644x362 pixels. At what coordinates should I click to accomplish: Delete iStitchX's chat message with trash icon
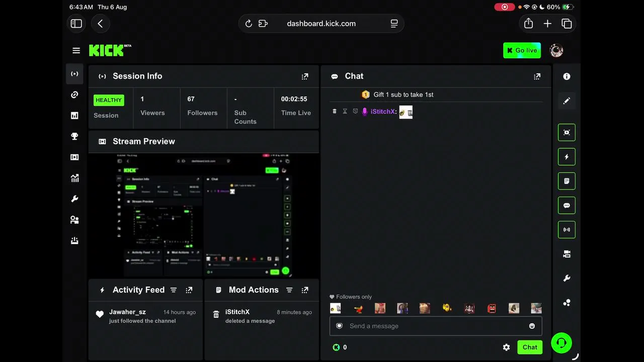click(x=335, y=111)
